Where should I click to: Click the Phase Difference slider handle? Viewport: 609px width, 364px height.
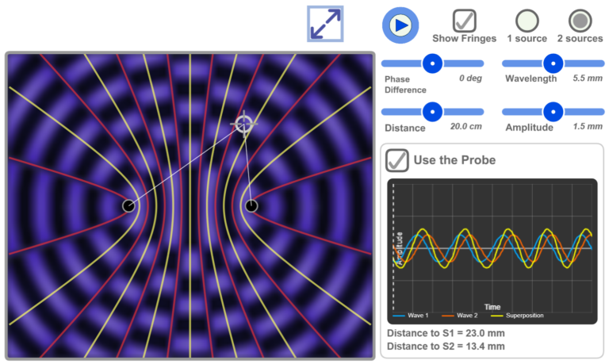(432, 63)
